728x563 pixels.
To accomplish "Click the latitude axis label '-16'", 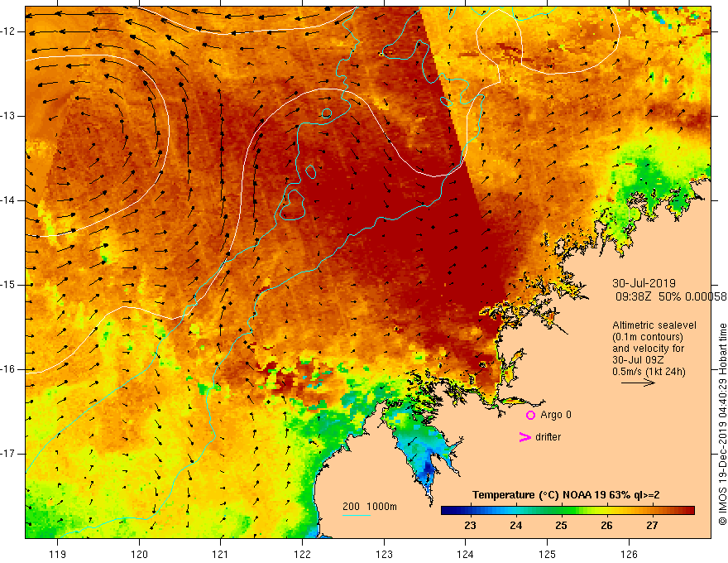I will [x=9, y=369].
